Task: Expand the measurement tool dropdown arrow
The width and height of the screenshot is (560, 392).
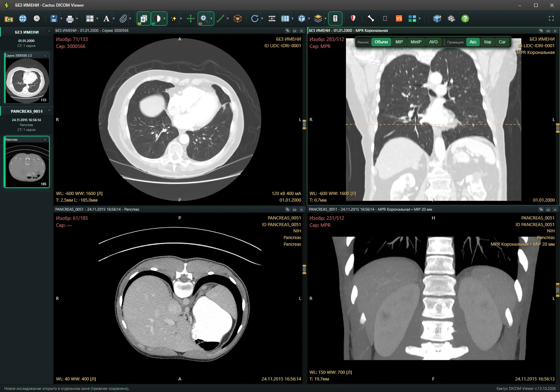Action: click(228, 19)
